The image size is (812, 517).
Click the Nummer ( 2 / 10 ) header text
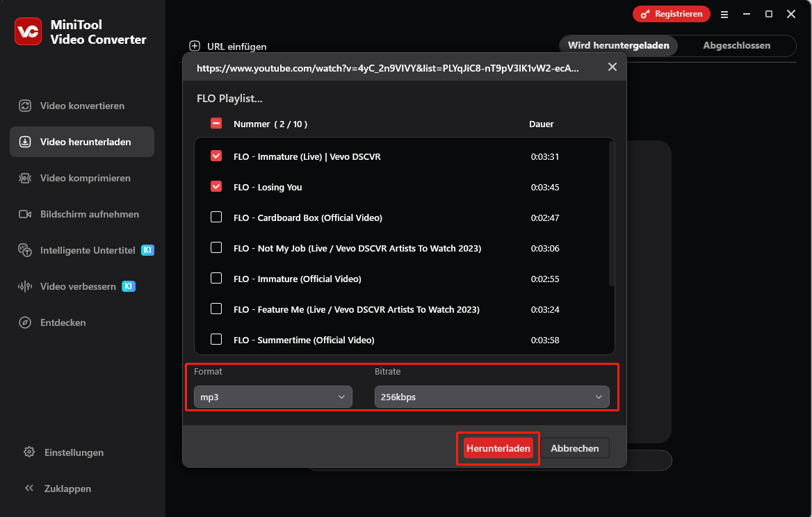[270, 124]
